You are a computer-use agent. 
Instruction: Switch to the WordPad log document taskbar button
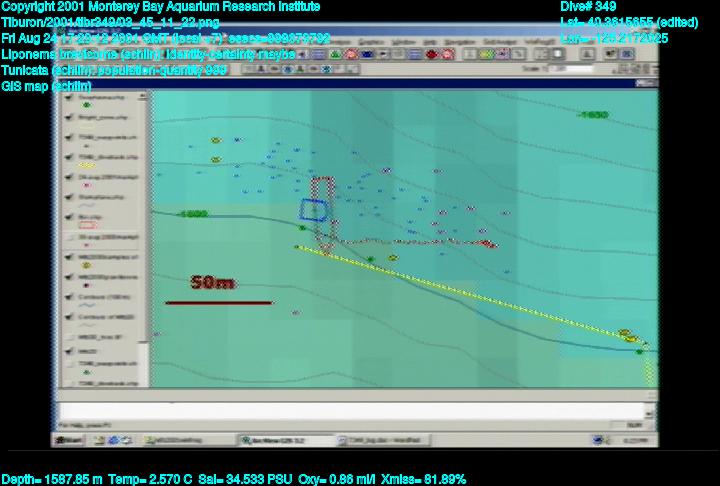tap(382, 440)
